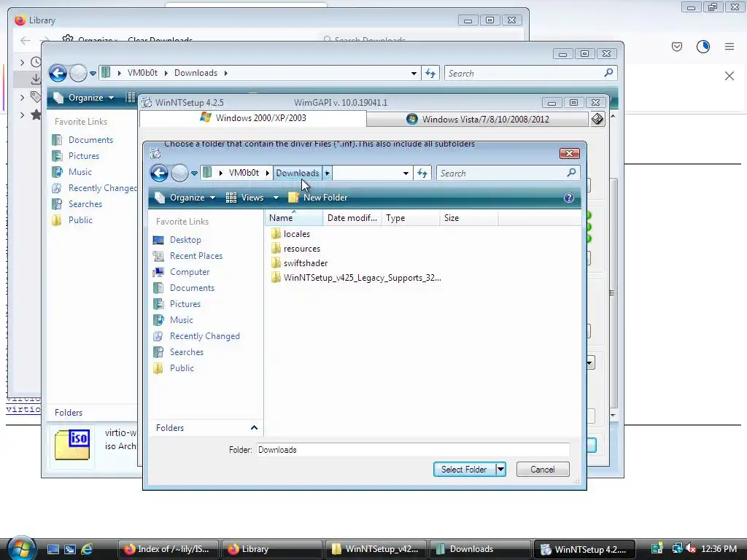747x560 pixels.
Task: Expand Downloads breadcrumb arrow in dialog
Action: [x=328, y=174]
